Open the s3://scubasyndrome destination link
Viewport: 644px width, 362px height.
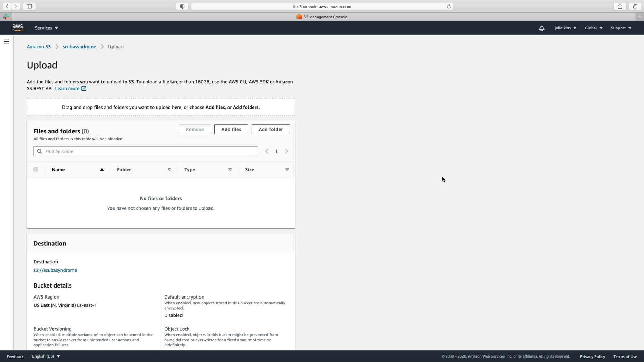pyautogui.click(x=55, y=270)
